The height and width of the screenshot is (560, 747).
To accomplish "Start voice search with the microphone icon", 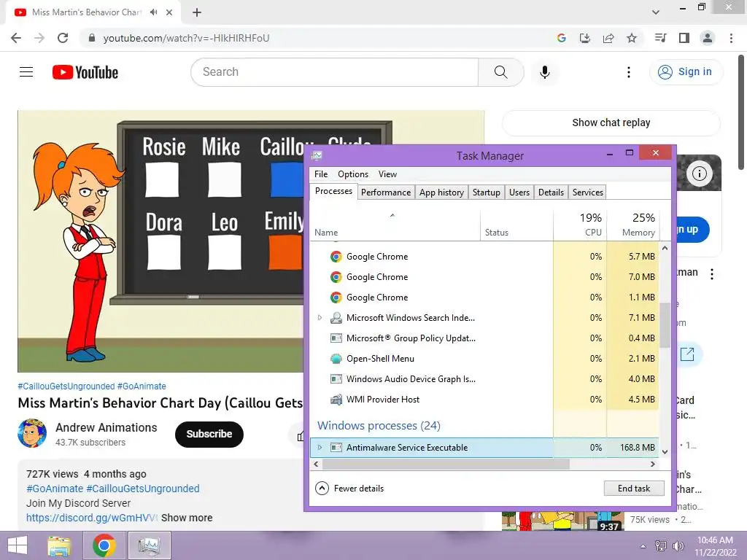I will click(x=545, y=72).
